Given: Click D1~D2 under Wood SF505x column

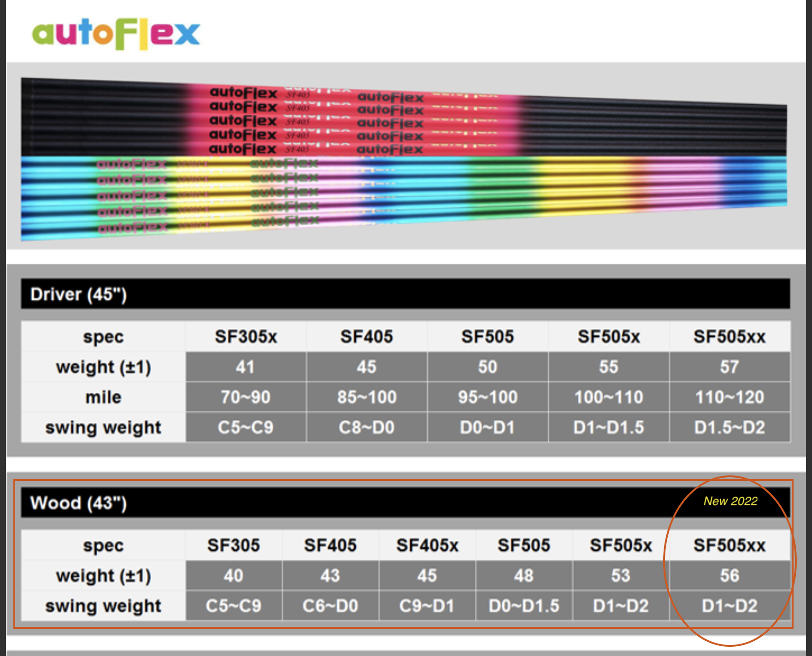Looking at the screenshot, I should (621, 606).
